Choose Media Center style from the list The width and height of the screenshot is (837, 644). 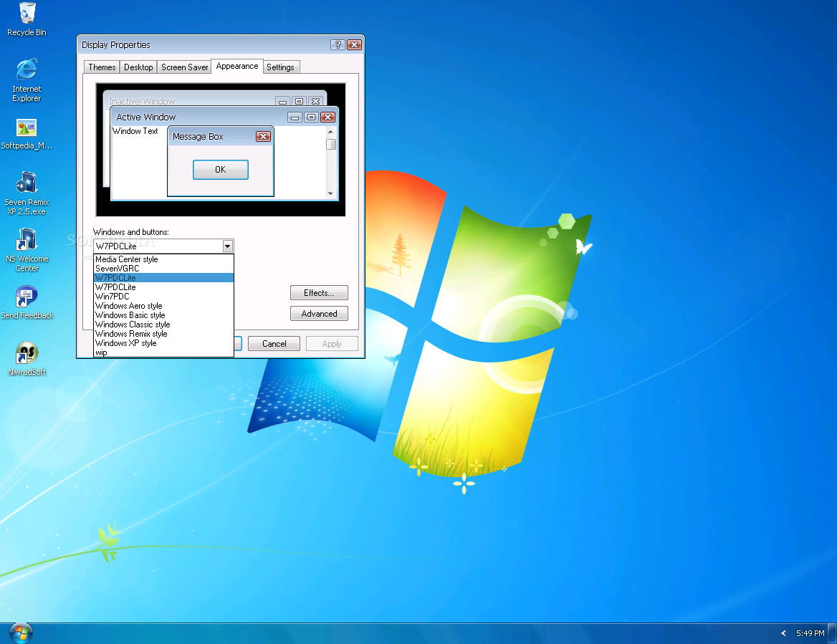point(163,259)
